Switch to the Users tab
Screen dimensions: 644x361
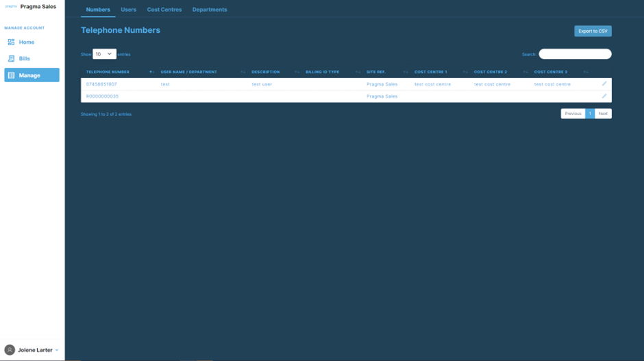click(x=129, y=10)
